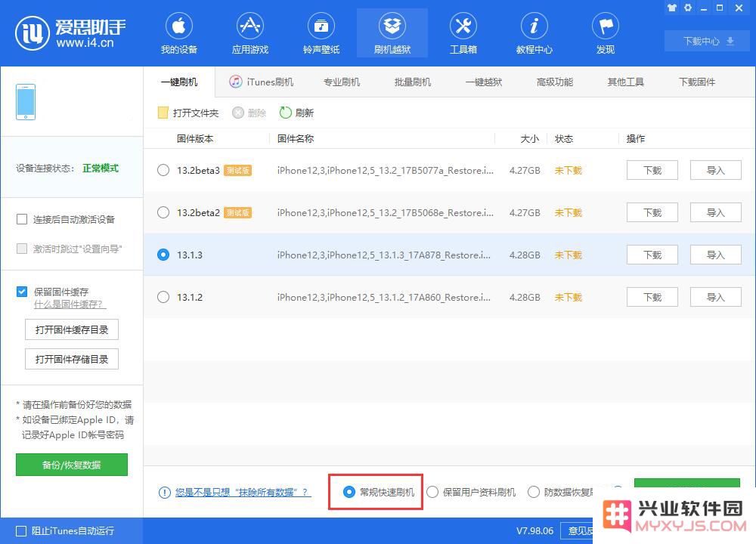Click the 固件名称 column header
Image resolution: width=756 pixels, height=544 pixels.
[296, 139]
